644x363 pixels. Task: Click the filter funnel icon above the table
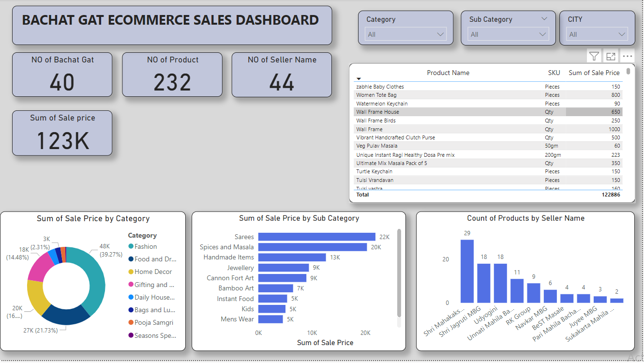594,56
